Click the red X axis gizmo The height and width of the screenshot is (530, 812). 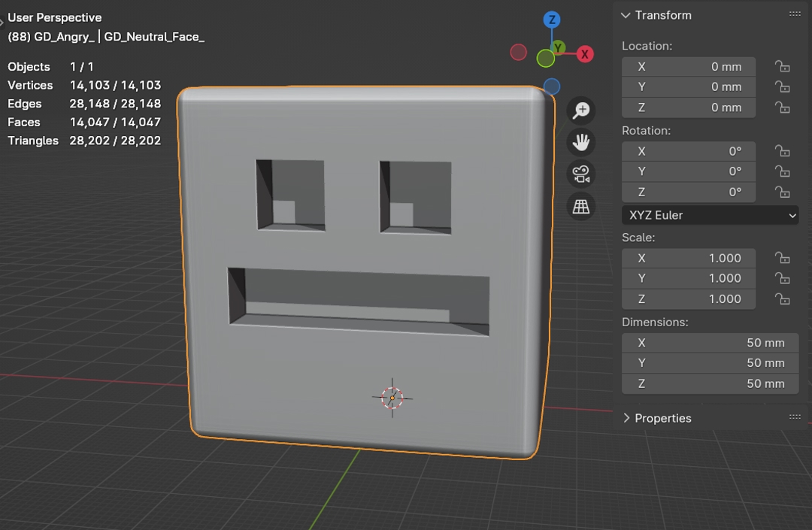point(584,54)
